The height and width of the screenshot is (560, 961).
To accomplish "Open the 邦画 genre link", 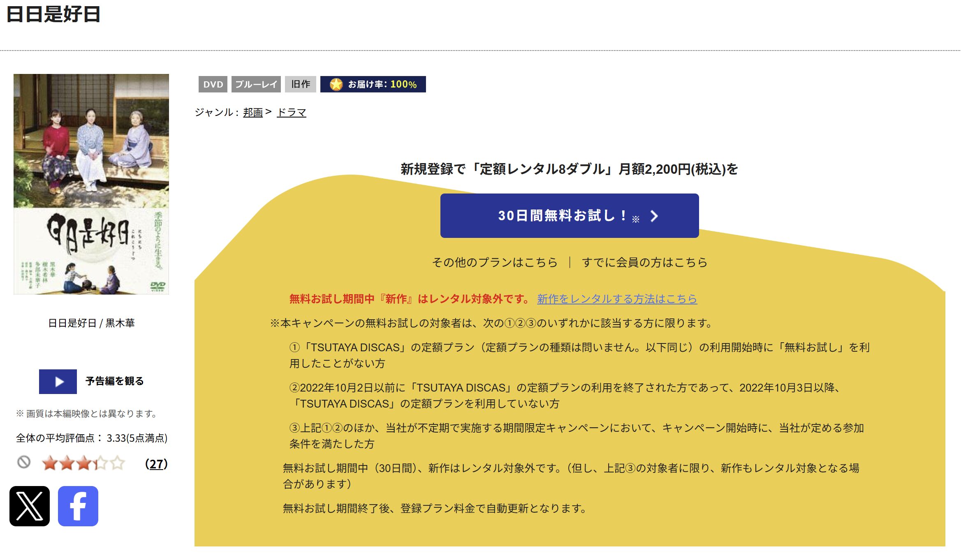I will 253,112.
